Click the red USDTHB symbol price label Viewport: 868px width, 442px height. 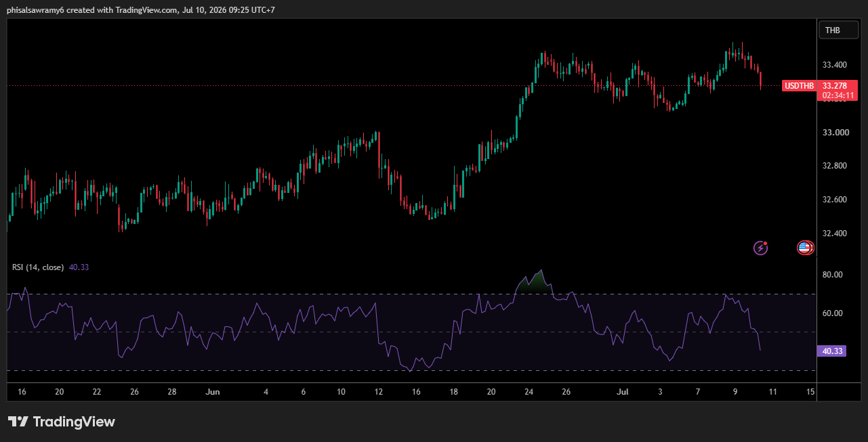click(x=799, y=86)
